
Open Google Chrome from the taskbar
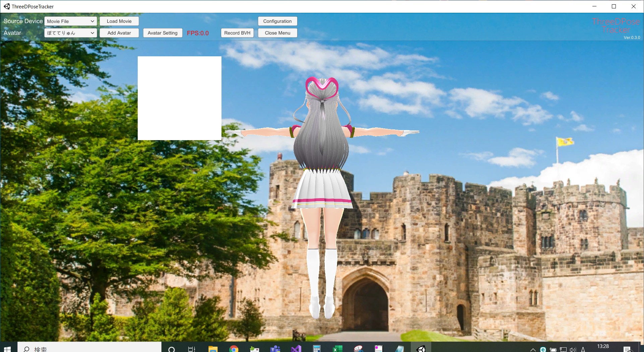[x=234, y=349]
